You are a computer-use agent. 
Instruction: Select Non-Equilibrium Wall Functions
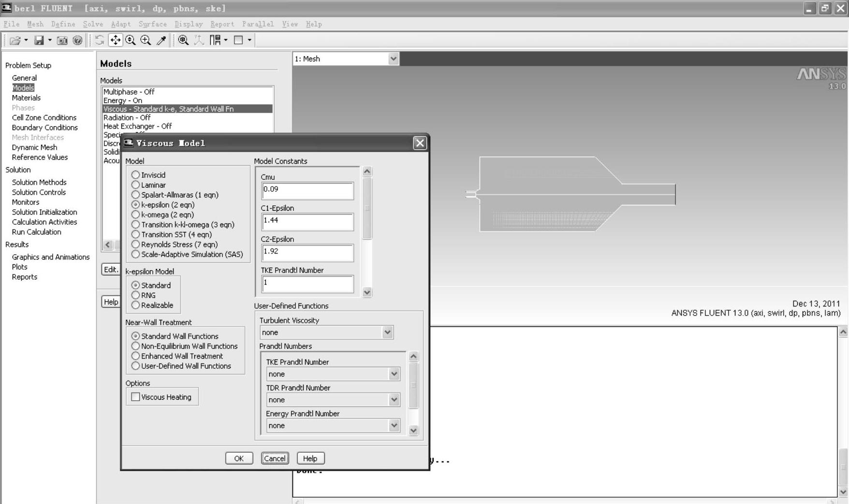point(184,346)
